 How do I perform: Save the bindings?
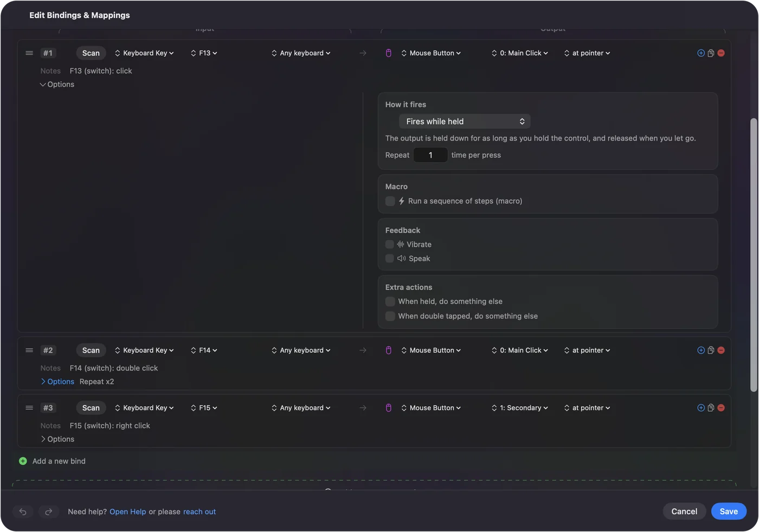pos(729,511)
